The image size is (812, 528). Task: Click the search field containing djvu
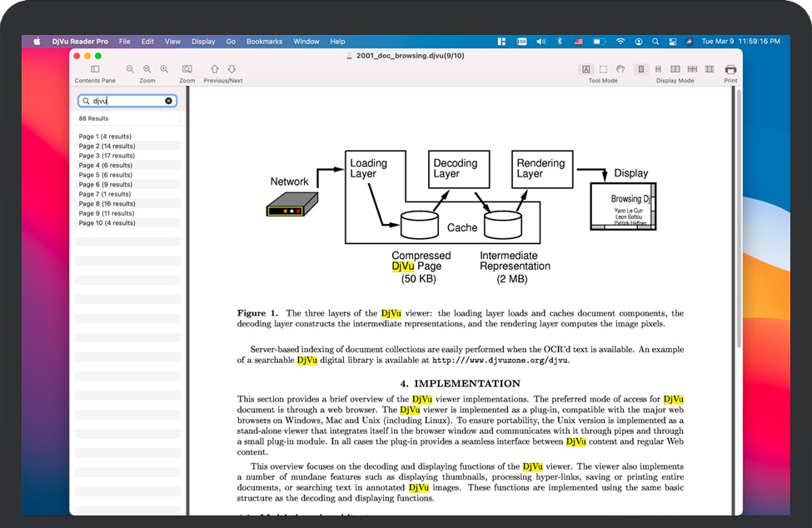coord(127,101)
